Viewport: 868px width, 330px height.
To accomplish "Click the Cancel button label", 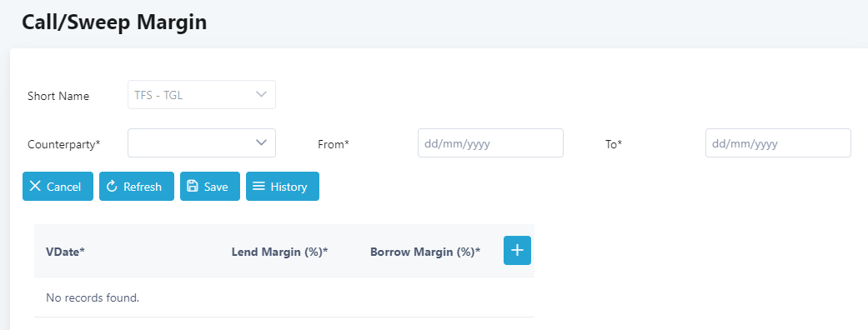I will (63, 187).
